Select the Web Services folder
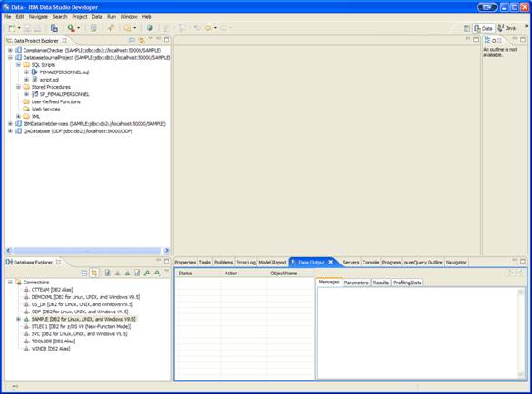 coord(45,110)
